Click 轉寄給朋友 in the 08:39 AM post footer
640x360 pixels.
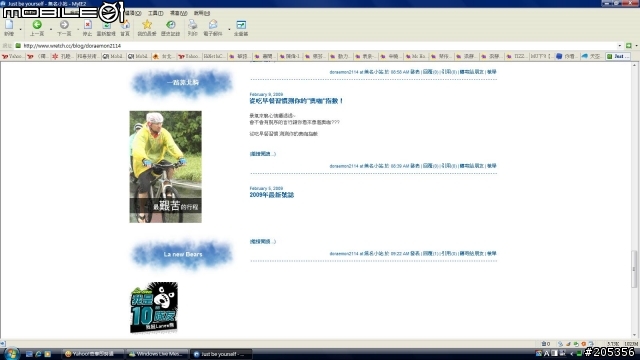(x=471, y=166)
